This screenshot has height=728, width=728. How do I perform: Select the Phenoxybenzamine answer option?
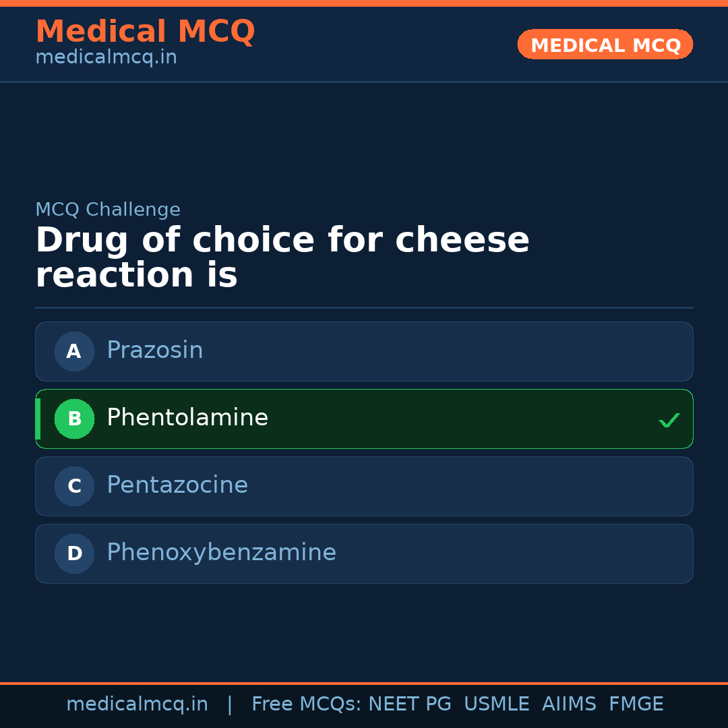(x=221, y=553)
